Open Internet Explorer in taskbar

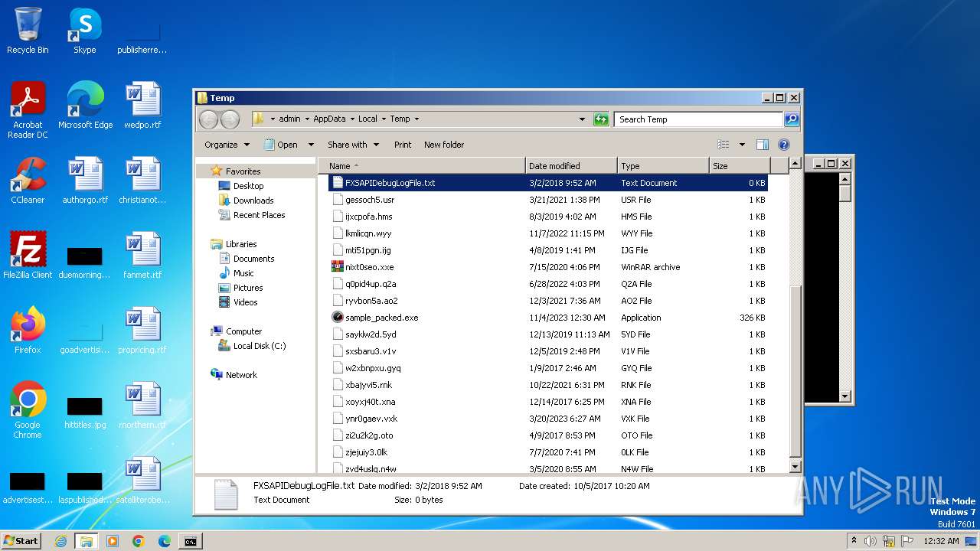(x=60, y=541)
